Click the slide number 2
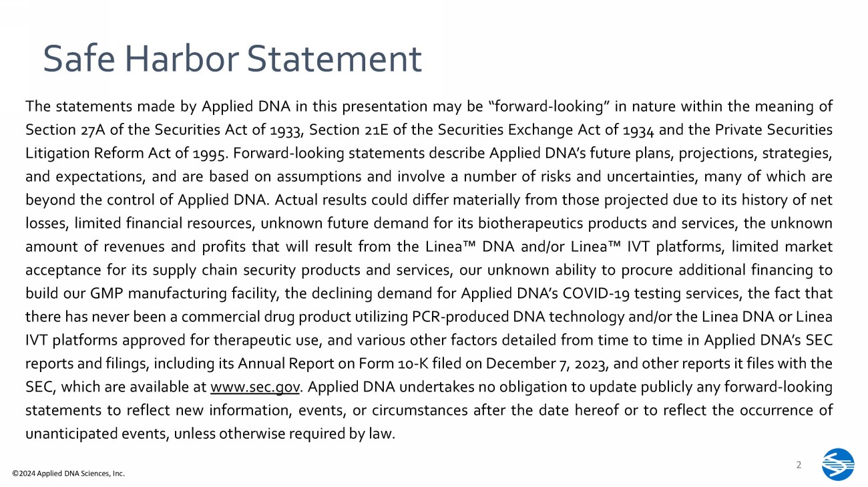 [x=800, y=465]
